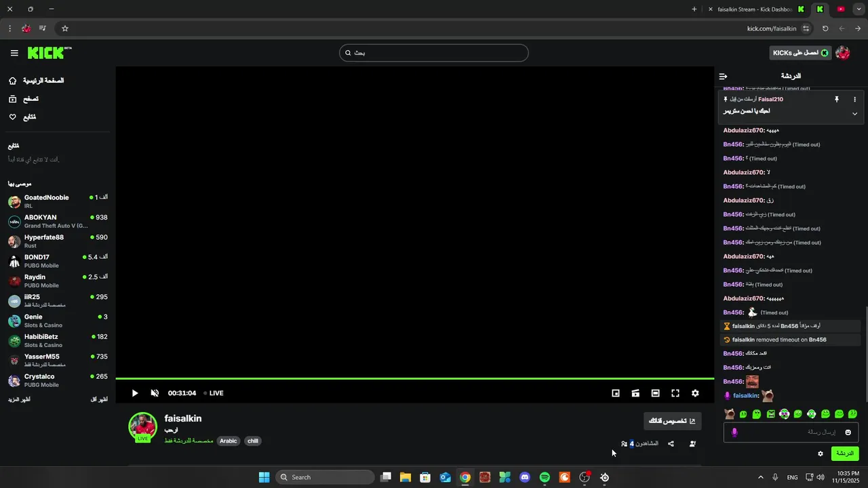
Task: Focus the Kick search box
Action: pos(434,53)
